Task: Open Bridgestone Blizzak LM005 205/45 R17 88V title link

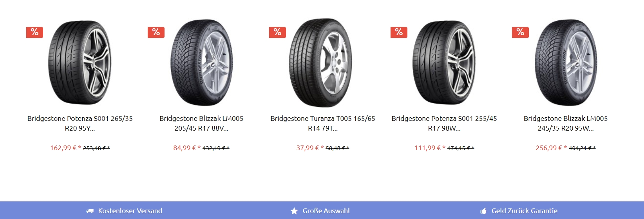Action: pos(201,123)
